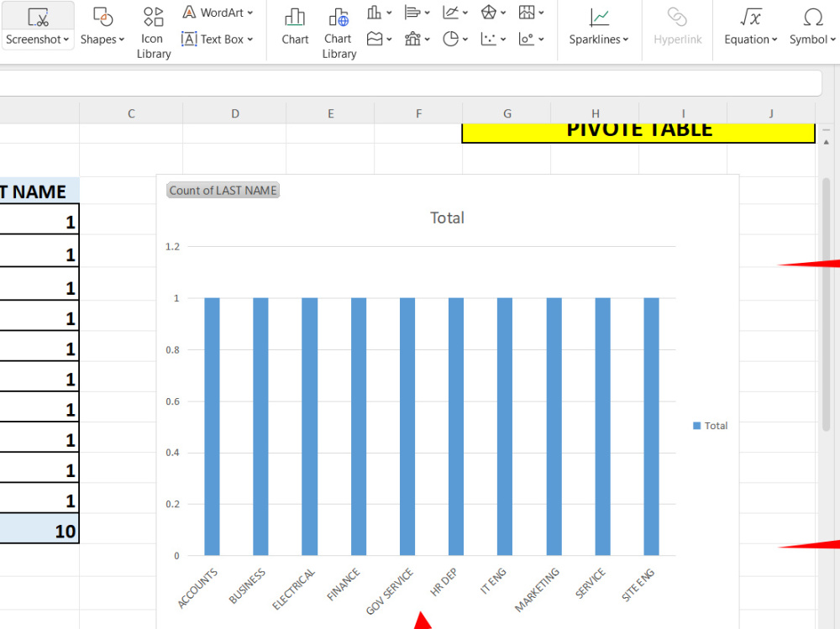Select the horizontal bar chart icon

coord(412,13)
